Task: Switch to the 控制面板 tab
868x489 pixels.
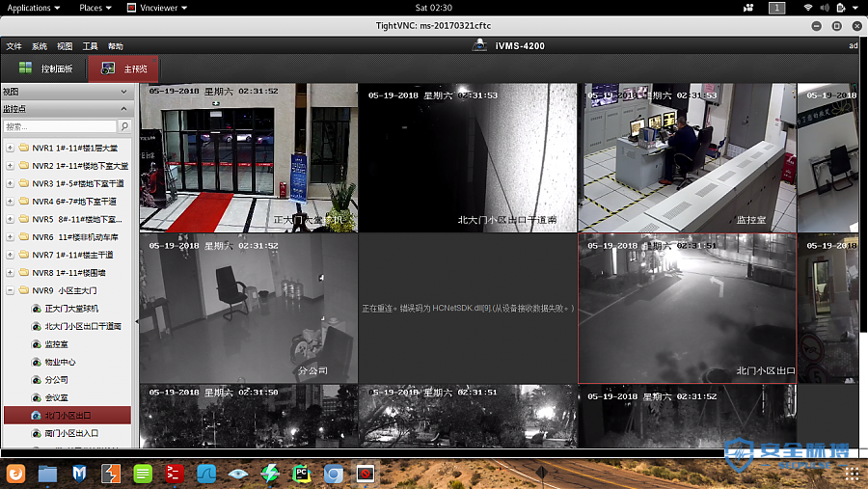Action: [x=45, y=69]
